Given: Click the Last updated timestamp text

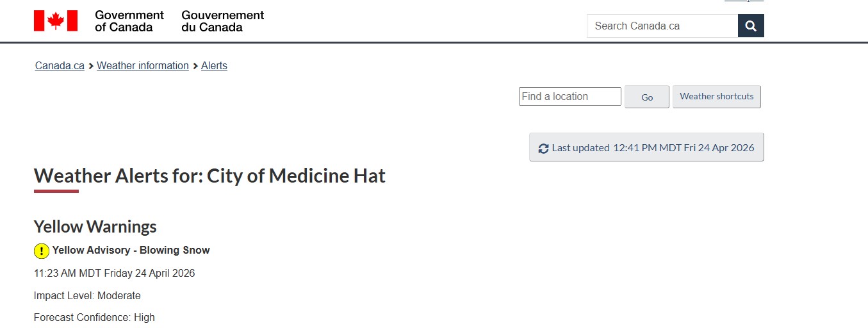Looking at the screenshot, I should tap(653, 148).
